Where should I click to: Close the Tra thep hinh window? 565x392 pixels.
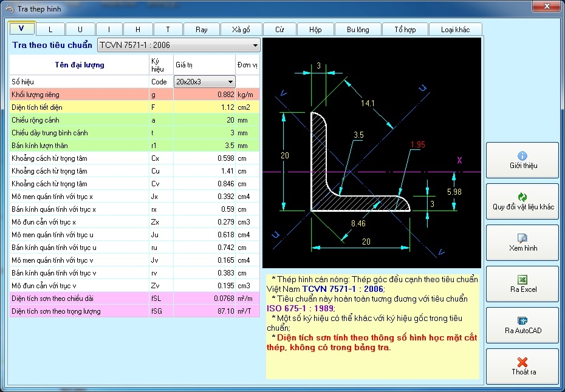coord(546,7)
